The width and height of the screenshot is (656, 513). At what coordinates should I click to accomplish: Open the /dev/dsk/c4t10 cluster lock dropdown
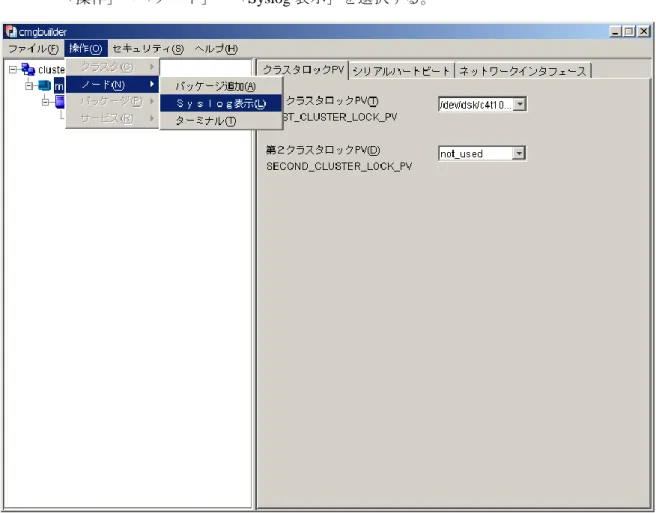(x=519, y=104)
